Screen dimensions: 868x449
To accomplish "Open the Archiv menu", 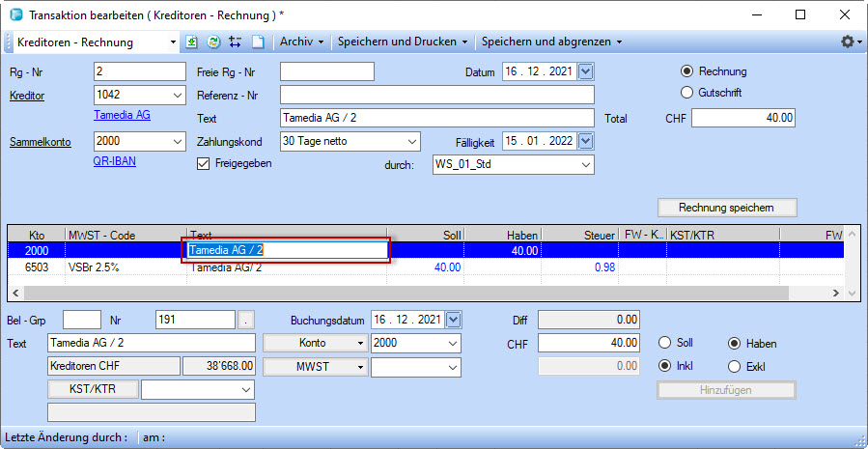I will tap(302, 42).
